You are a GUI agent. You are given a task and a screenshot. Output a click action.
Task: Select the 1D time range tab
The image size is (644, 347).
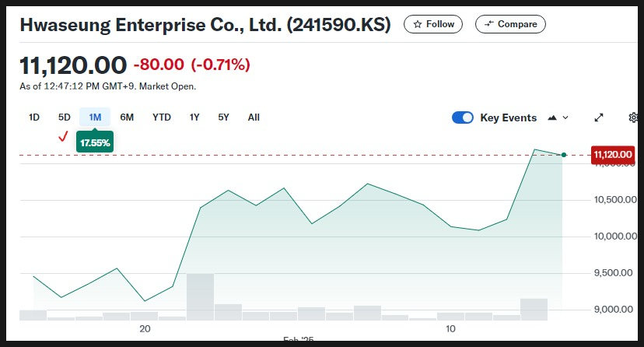click(34, 117)
